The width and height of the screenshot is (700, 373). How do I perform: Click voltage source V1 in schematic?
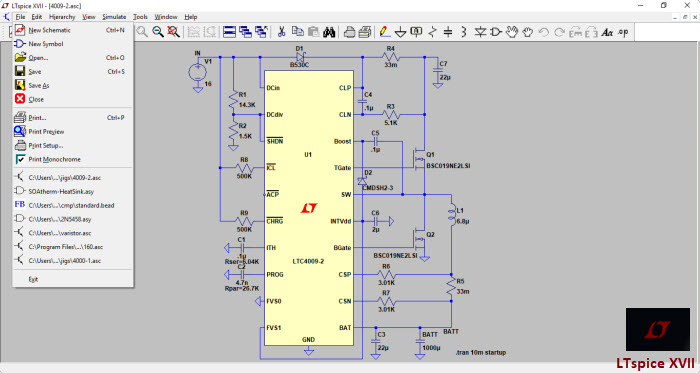click(x=197, y=72)
